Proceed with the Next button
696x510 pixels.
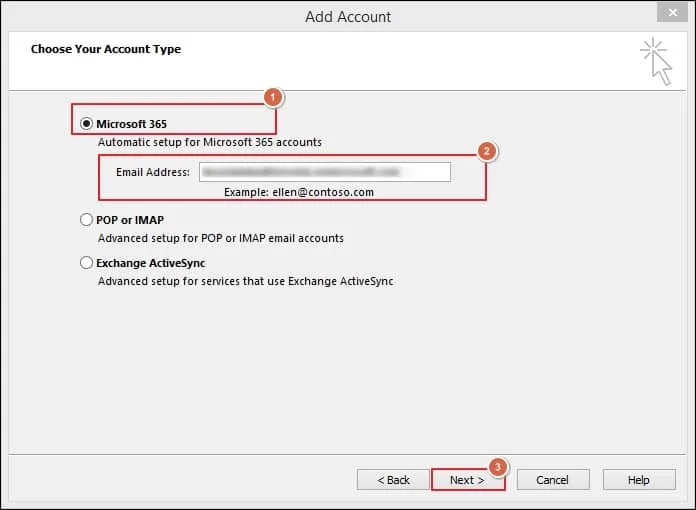[x=467, y=480]
